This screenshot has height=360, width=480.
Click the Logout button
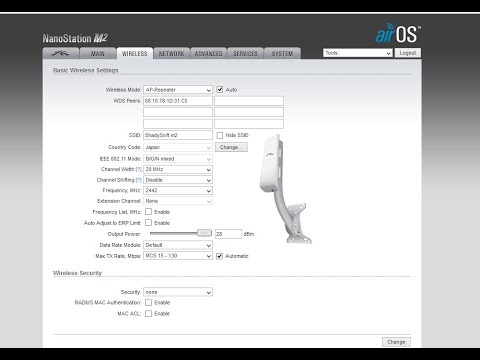[x=408, y=53]
